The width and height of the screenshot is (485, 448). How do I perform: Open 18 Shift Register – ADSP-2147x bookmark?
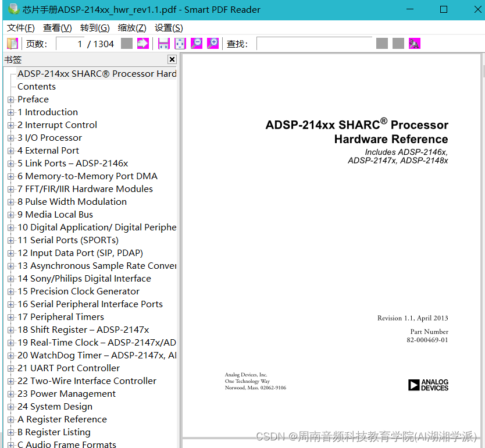coord(83,330)
